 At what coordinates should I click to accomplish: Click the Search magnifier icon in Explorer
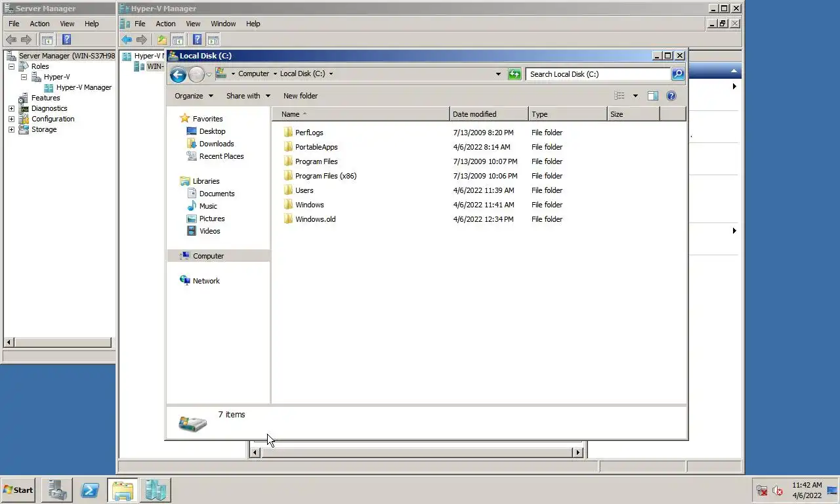tap(678, 74)
